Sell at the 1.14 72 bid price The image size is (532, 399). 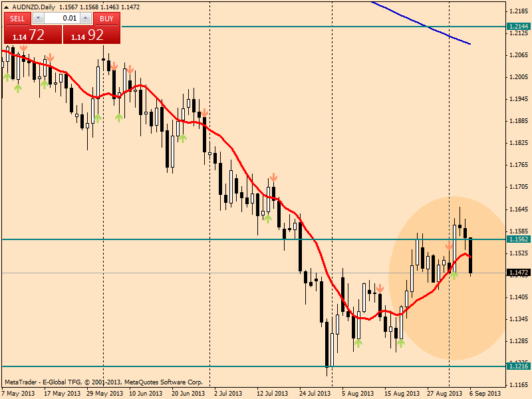click(33, 35)
